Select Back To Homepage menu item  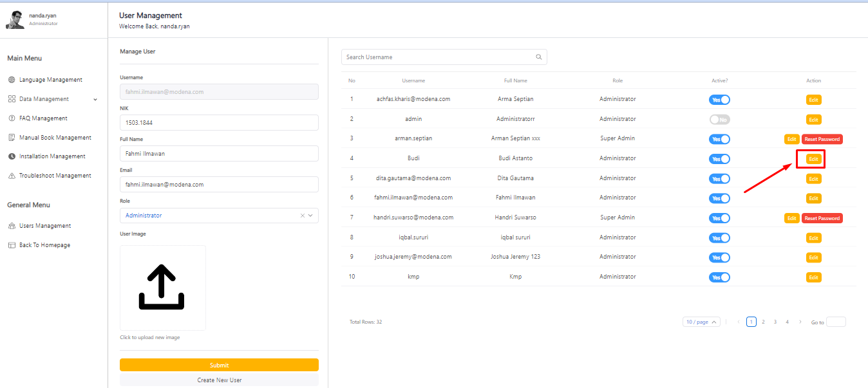(x=44, y=245)
